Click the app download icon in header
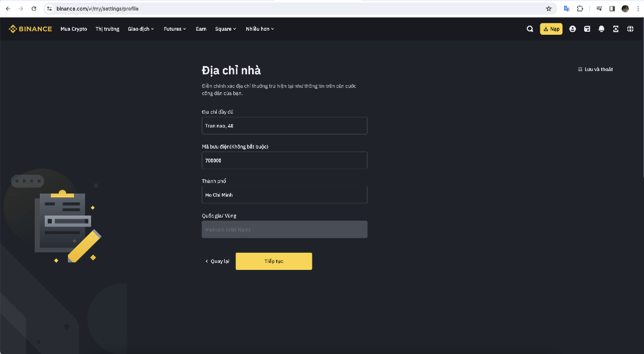This screenshot has height=354, width=644. (x=616, y=29)
